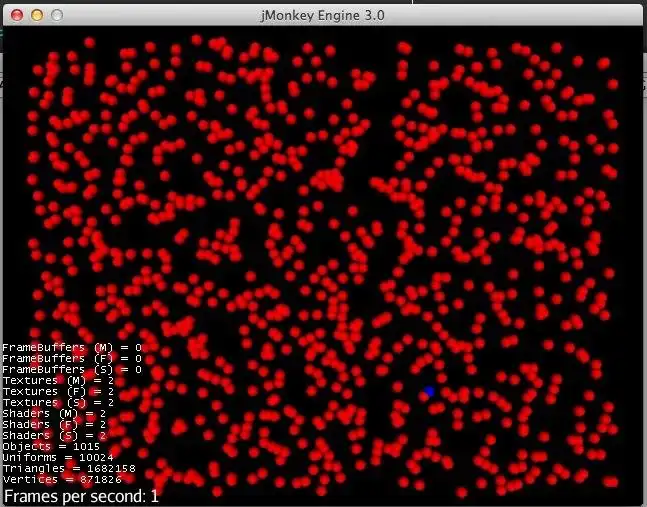This screenshot has width=647, height=507.
Task: Select the FrameBuffers (F) = 0 stat line
Action: click(x=72, y=358)
